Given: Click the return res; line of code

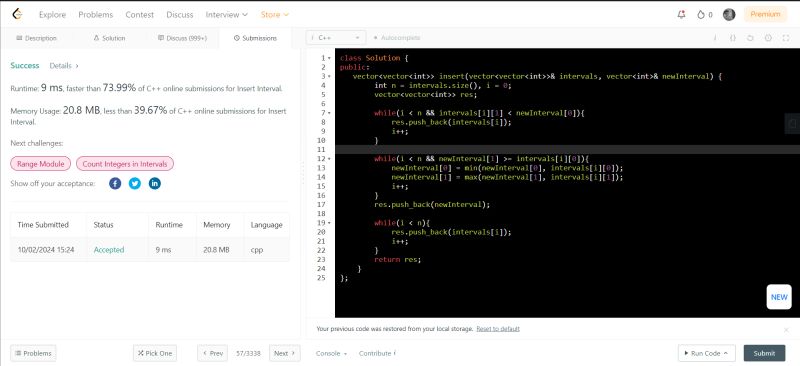Looking at the screenshot, I should (x=397, y=259).
